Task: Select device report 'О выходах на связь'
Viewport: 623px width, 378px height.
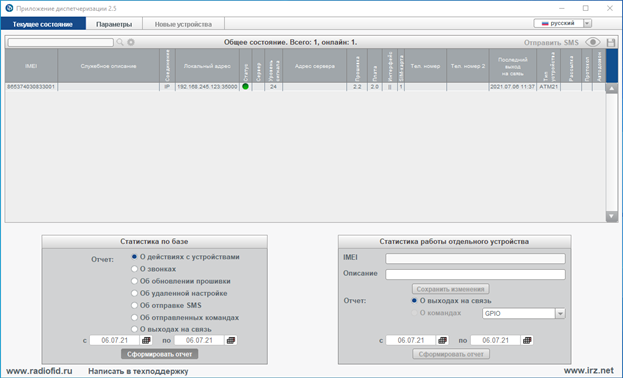Action: pos(414,301)
